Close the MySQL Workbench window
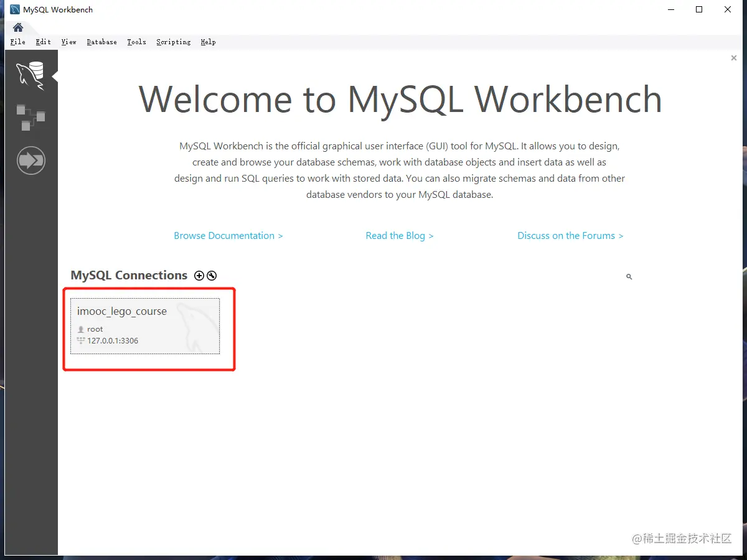Image resolution: width=747 pixels, height=560 pixels. (728, 9)
